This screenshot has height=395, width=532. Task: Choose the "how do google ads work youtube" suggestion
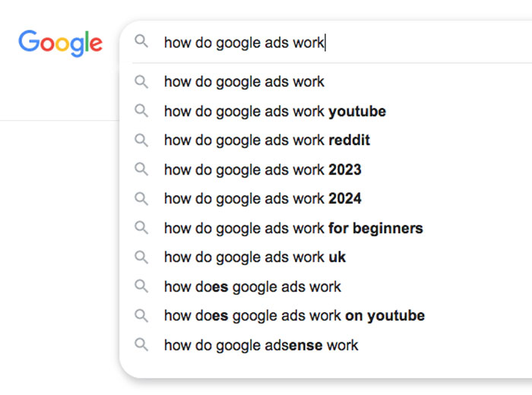[x=274, y=112]
